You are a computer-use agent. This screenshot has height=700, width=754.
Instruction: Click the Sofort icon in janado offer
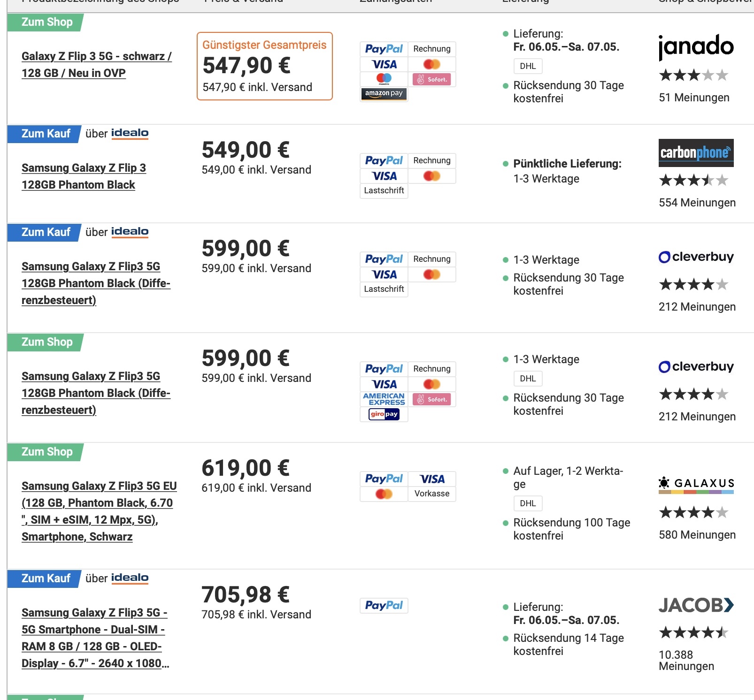(x=432, y=79)
